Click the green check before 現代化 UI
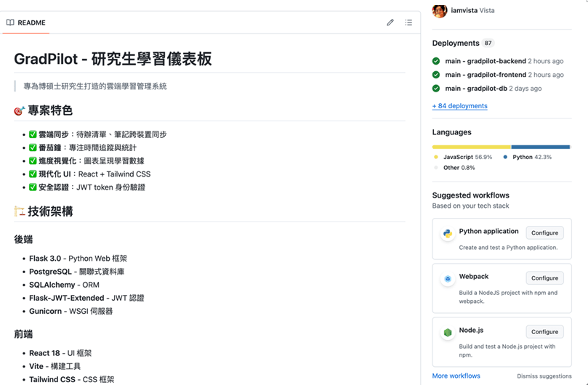The image size is (588, 385). pyautogui.click(x=33, y=174)
